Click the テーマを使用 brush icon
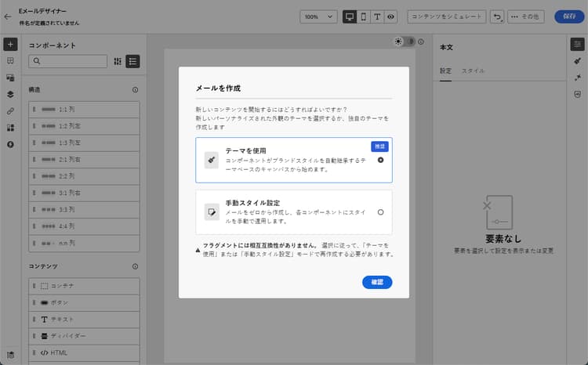 (x=212, y=160)
